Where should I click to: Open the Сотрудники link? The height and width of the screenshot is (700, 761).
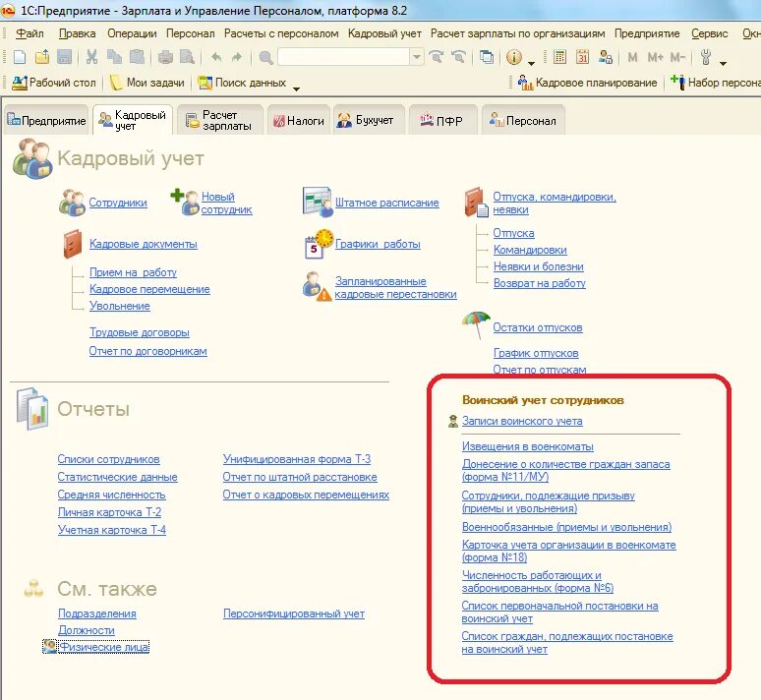click(x=117, y=203)
